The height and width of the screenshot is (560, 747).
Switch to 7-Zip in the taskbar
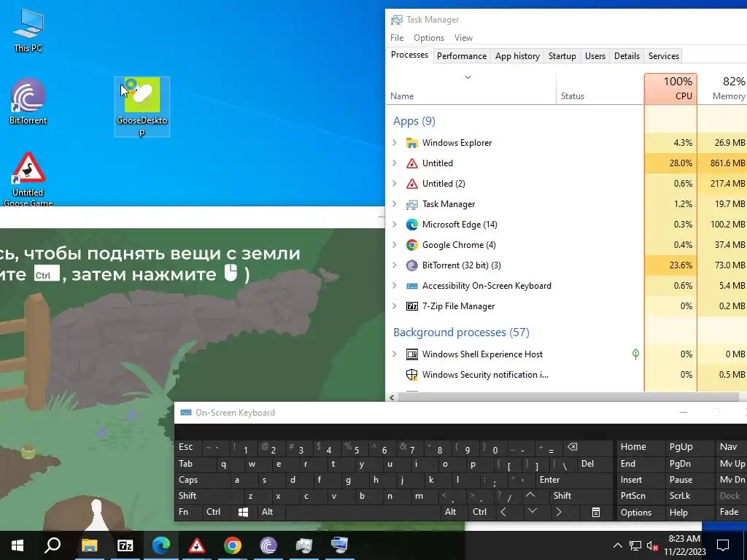[x=125, y=545]
